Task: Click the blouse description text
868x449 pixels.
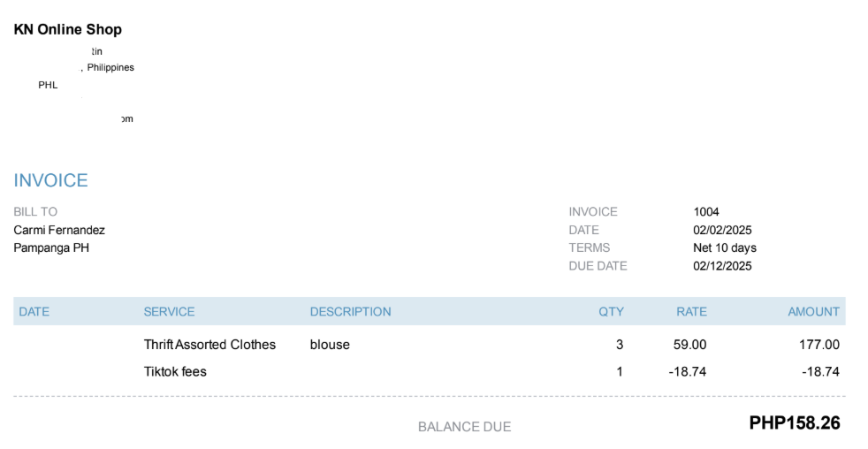Action: click(330, 345)
